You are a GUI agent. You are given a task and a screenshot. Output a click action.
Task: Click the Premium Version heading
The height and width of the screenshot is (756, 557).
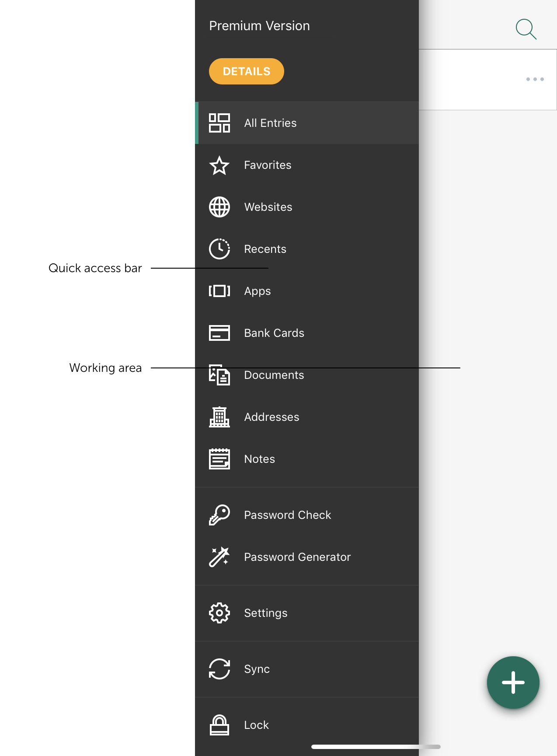coord(259,26)
